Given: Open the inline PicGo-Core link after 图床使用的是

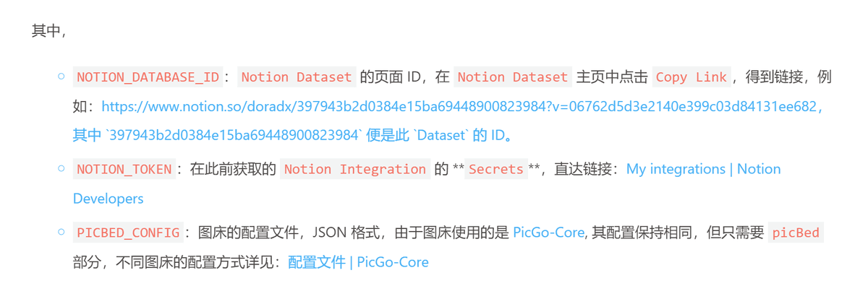Looking at the screenshot, I should (x=548, y=233).
